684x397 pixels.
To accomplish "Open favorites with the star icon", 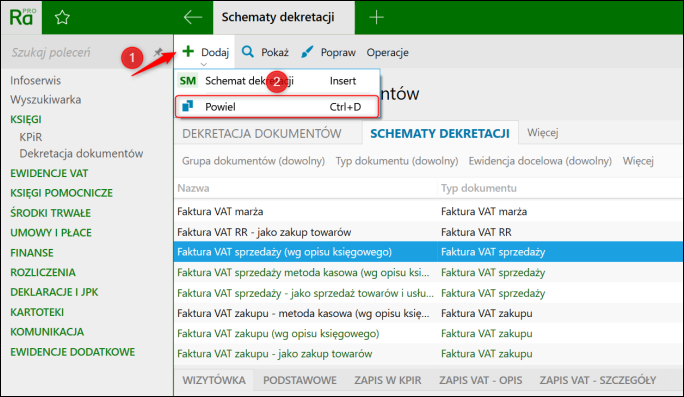I will [62, 18].
